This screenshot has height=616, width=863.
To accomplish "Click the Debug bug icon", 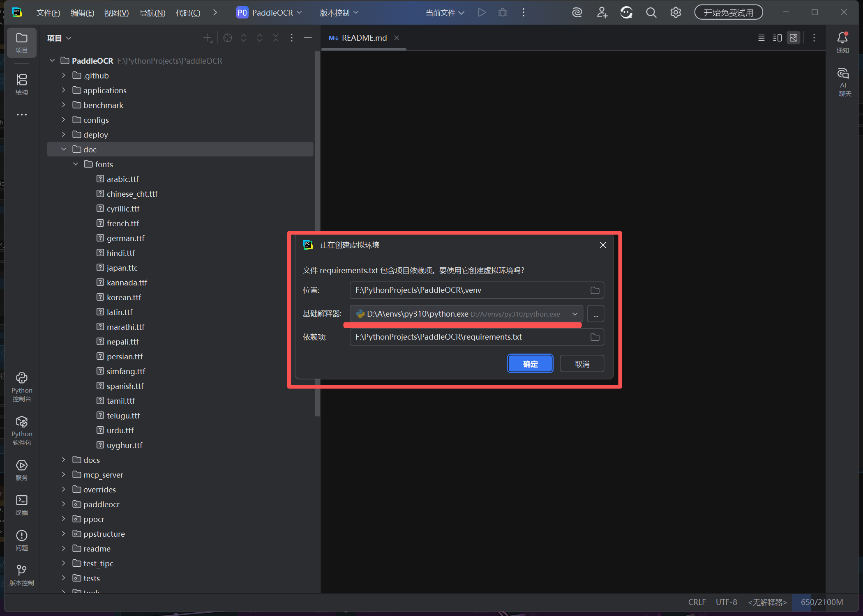I will [x=502, y=13].
